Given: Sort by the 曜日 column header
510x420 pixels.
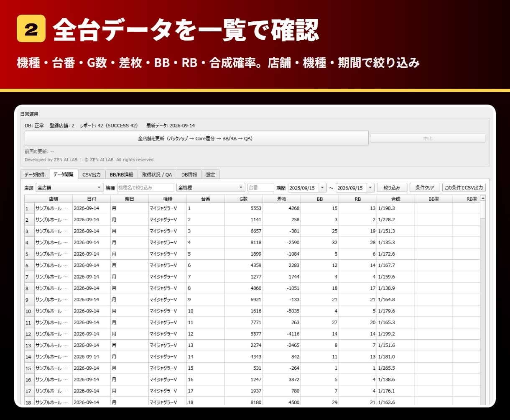Looking at the screenshot, I should 130,199.
